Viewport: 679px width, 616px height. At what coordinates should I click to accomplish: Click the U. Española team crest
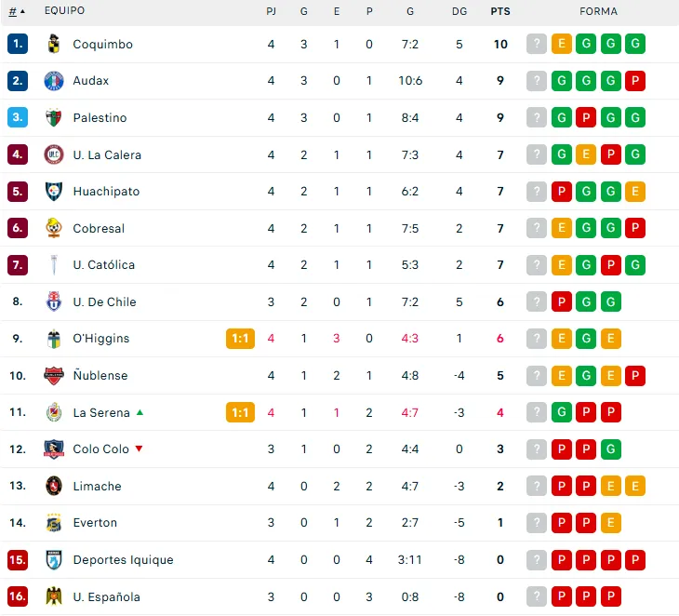tap(53, 596)
